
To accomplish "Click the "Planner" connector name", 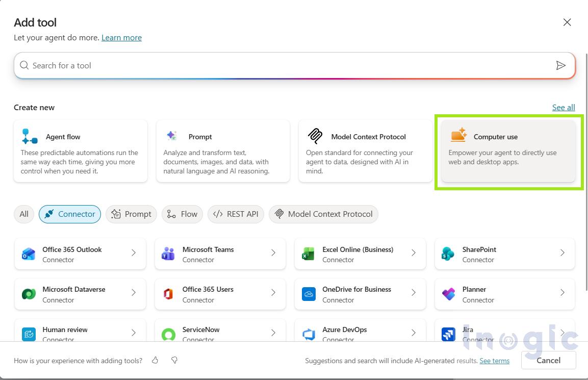I will point(474,289).
